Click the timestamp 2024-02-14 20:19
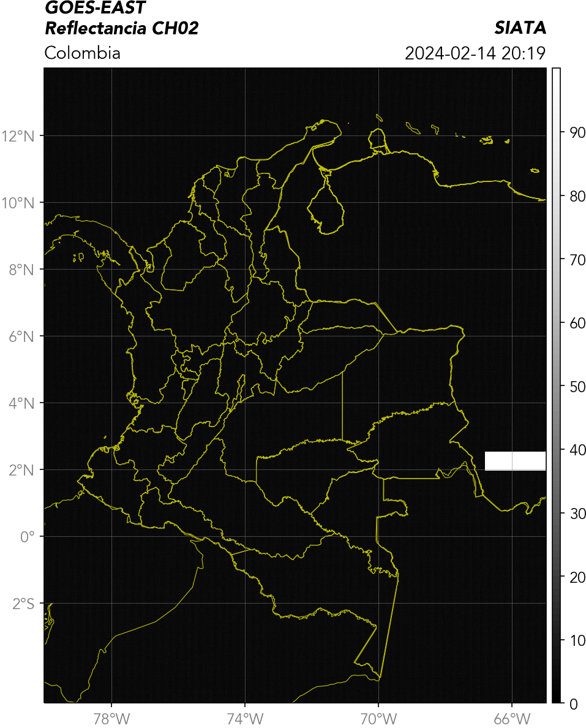 tap(475, 53)
